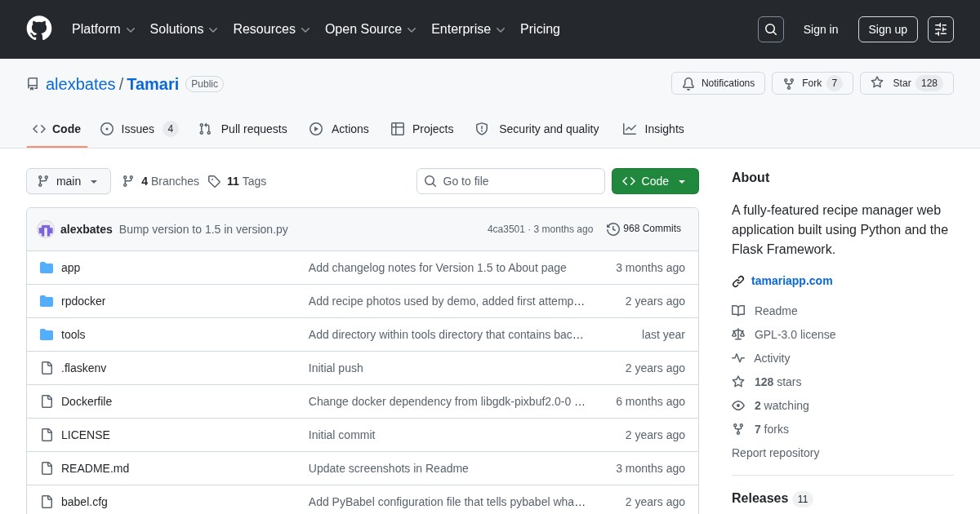Open the alexbates owner link

click(x=81, y=84)
